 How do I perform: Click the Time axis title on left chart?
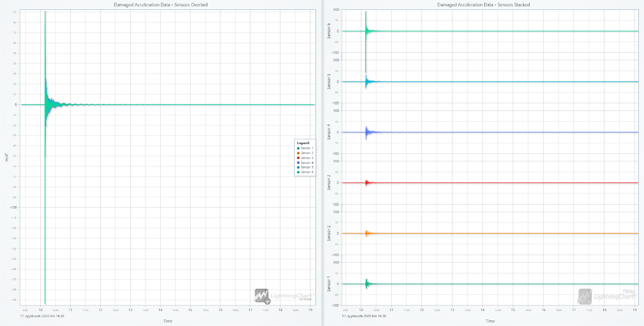[x=168, y=321]
